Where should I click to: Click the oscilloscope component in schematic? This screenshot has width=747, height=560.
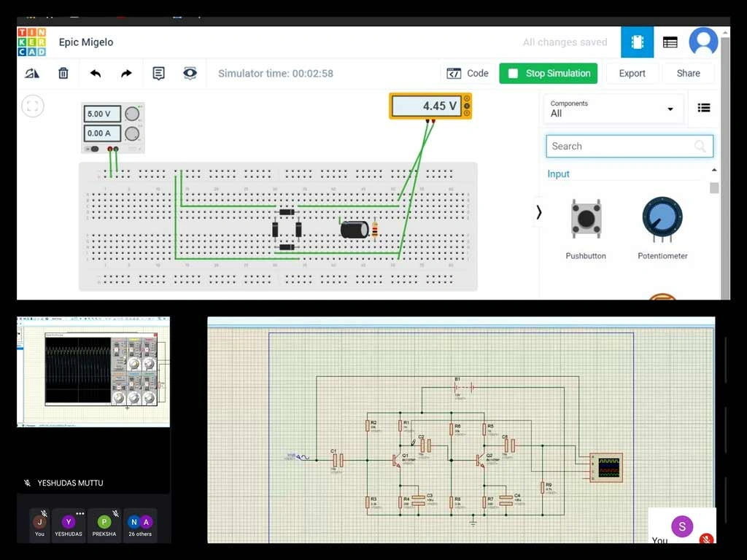[x=606, y=467]
